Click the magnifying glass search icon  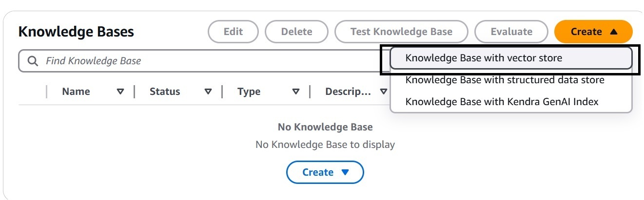(x=33, y=61)
